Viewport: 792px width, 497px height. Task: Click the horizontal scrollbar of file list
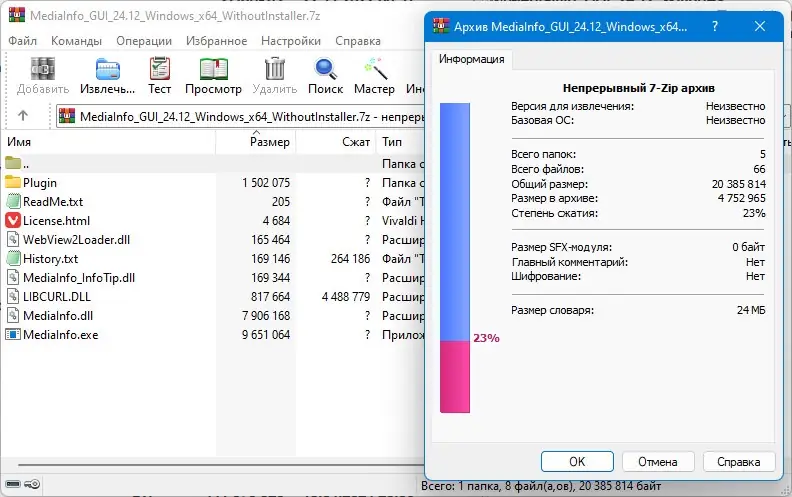[220, 465]
